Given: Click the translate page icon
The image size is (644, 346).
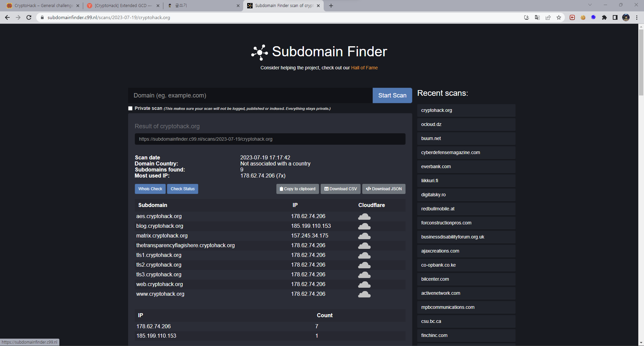Looking at the screenshot, I should (x=537, y=17).
